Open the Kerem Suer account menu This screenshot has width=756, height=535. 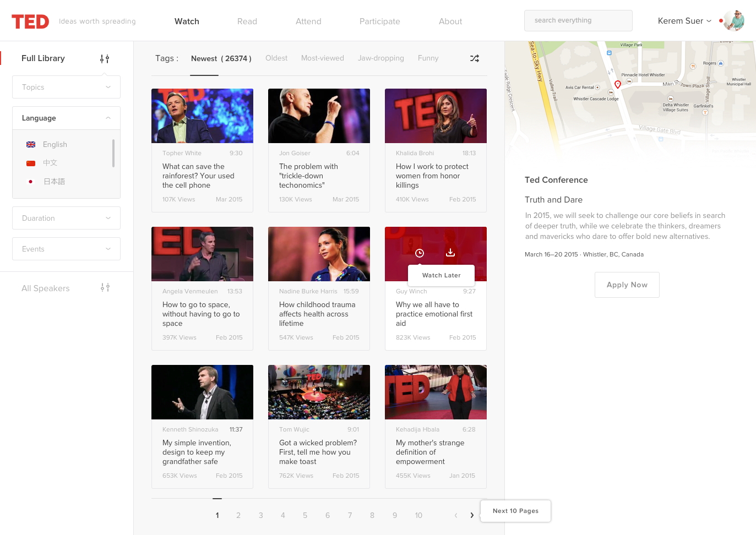[684, 21]
